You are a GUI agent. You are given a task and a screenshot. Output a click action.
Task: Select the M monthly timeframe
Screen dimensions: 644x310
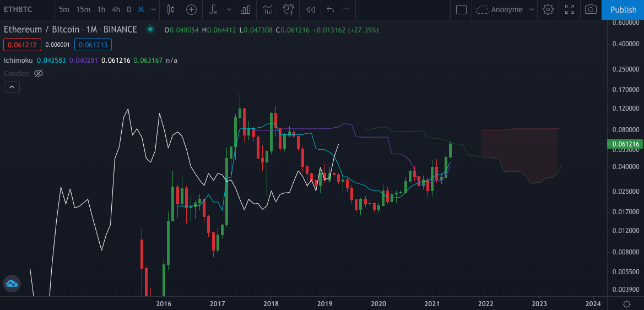pyautogui.click(x=141, y=9)
